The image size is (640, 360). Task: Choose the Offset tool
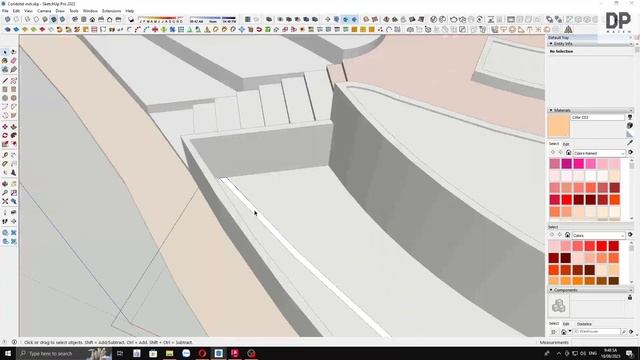coord(13,144)
